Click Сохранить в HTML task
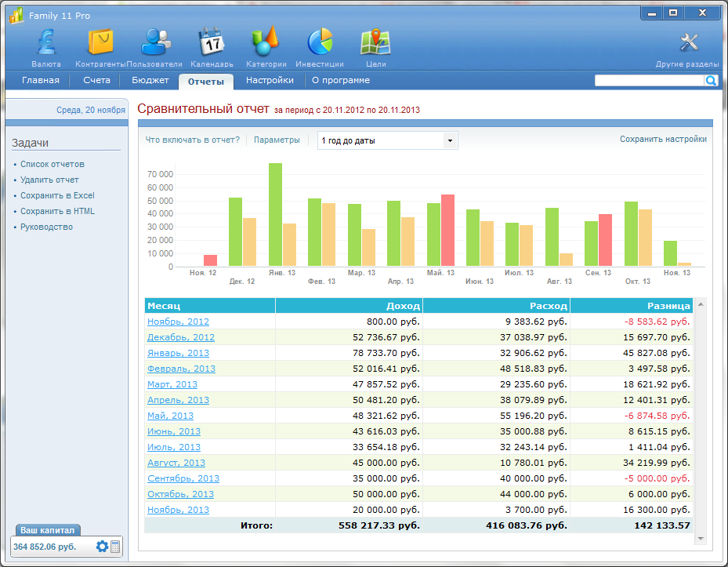This screenshot has width=728, height=567. pyautogui.click(x=57, y=212)
